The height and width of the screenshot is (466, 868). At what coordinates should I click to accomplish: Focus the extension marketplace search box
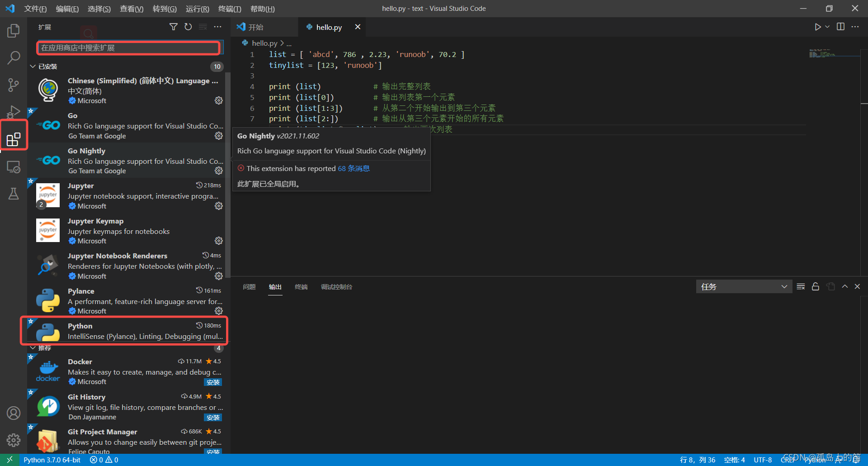(x=129, y=48)
